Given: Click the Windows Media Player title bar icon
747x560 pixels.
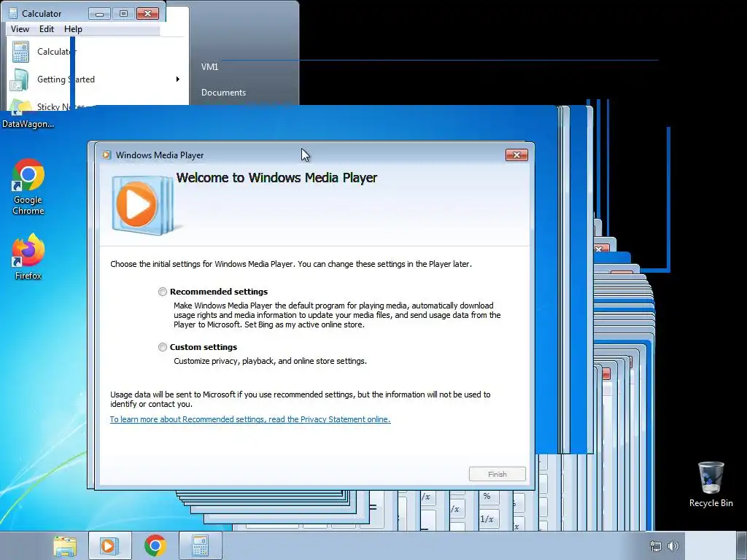Looking at the screenshot, I should pos(107,155).
